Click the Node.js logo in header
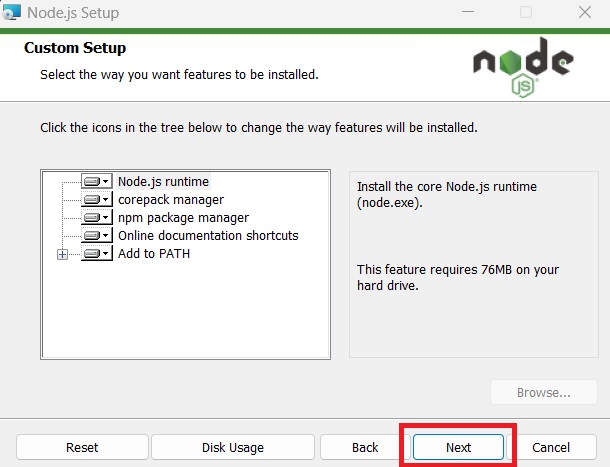Viewport: 610px width, 467px height. click(x=523, y=69)
